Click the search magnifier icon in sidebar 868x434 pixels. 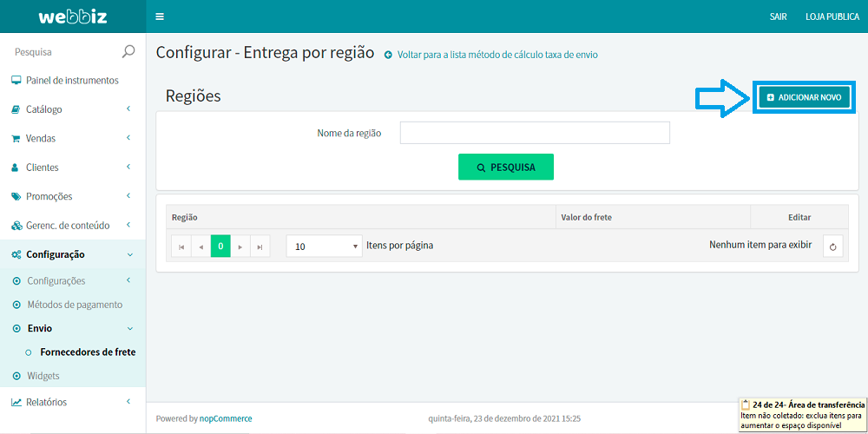[128, 52]
